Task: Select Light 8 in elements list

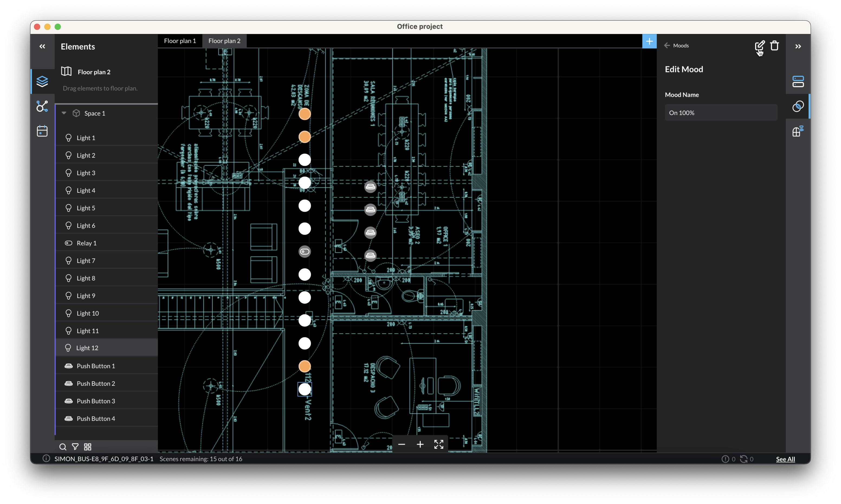Action: [107, 278]
